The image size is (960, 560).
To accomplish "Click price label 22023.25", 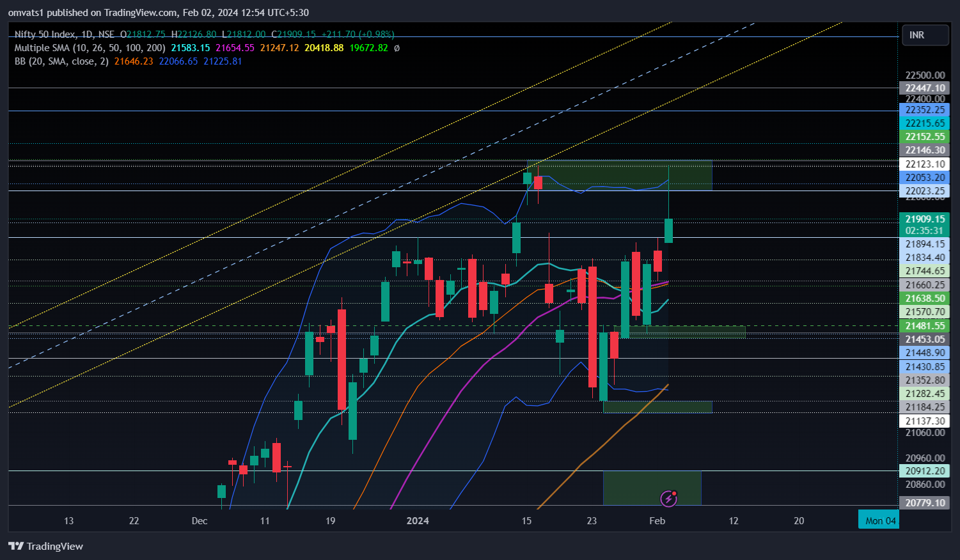I will (925, 191).
